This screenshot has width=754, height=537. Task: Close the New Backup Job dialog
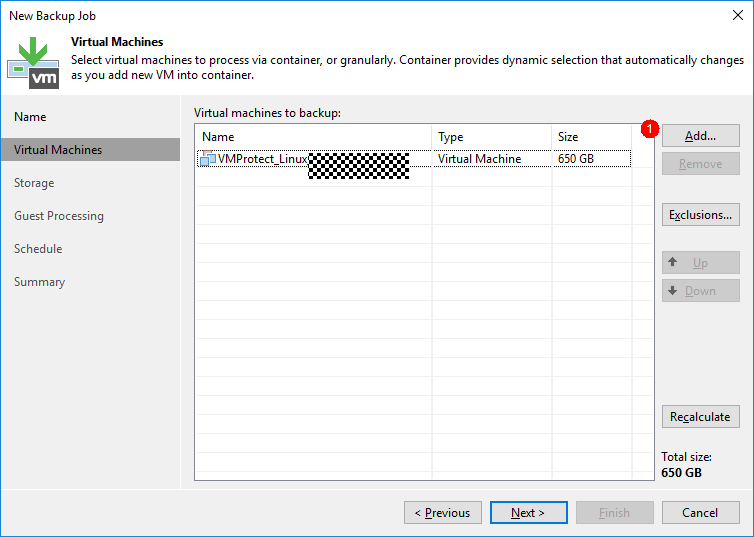coord(737,16)
